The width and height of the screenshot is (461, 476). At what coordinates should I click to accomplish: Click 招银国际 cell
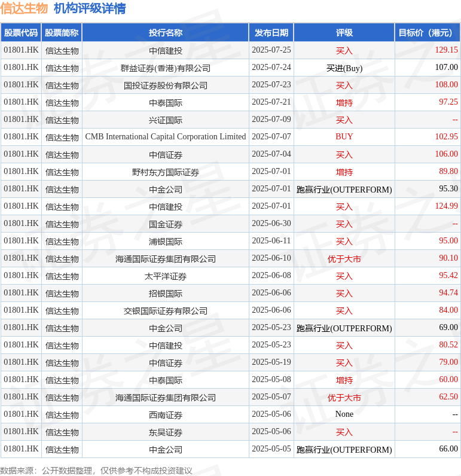point(166,293)
